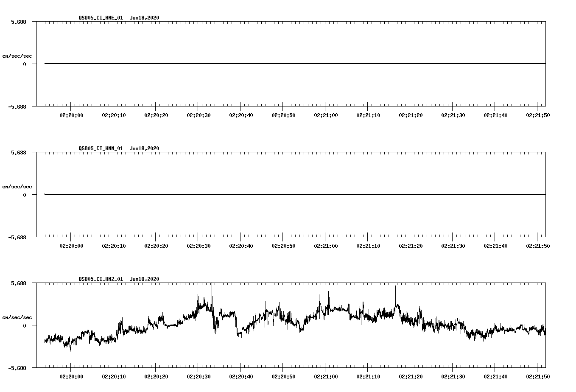576x392 pixels.
Task: Click the 5.688 upper limit of HNN plot
Action: 19,152
